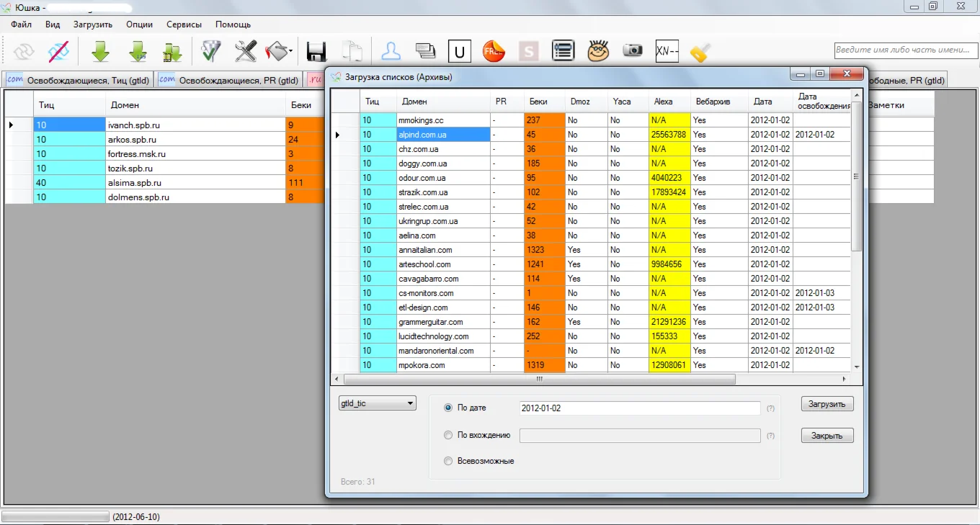Click the funnel filter icon with checkmark

tap(211, 51)
